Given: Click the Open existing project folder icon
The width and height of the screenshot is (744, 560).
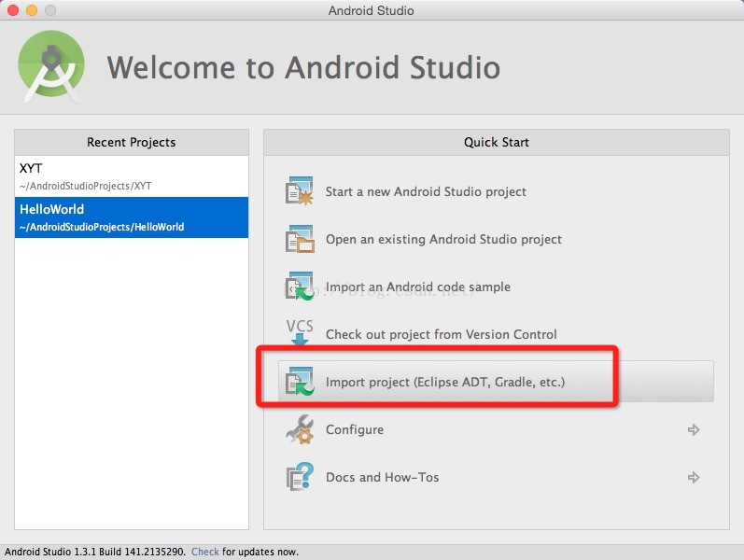Looking at the screenshot, I should tap(300, 239).
